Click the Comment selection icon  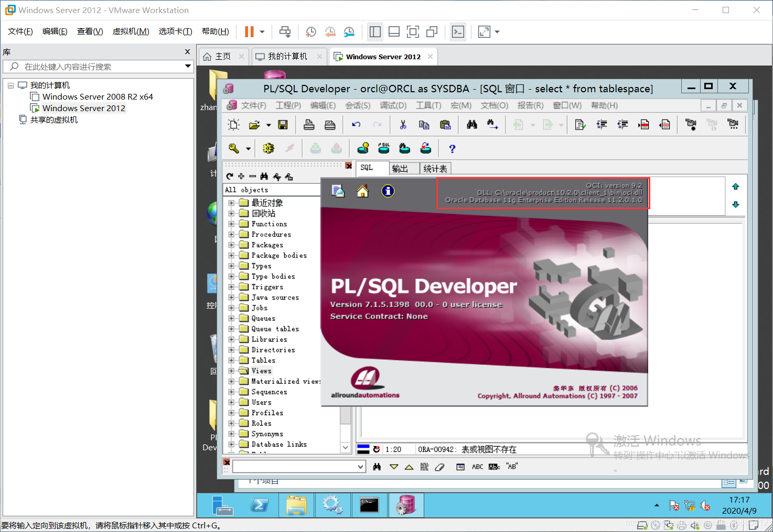pyautogui.click(x=643, y=125)
